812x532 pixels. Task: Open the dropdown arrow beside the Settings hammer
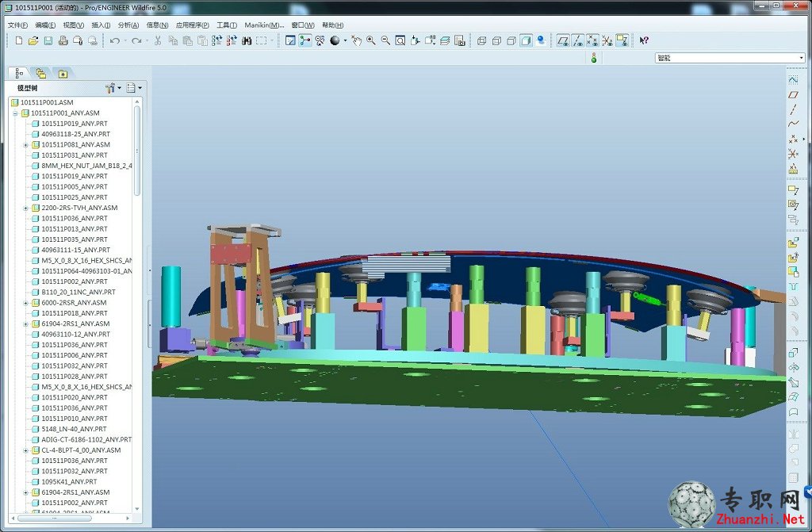(119, 88)
